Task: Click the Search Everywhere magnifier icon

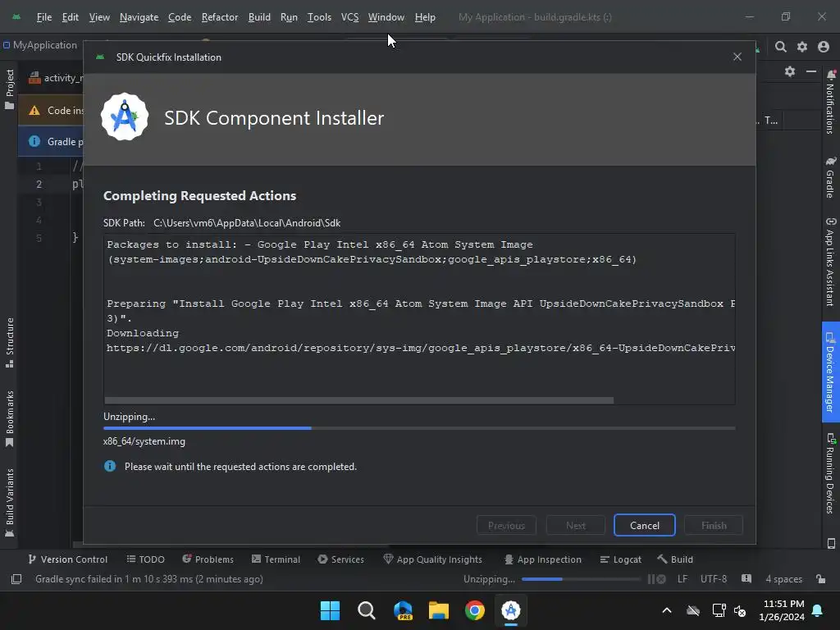Action: [x=781, y=47]
